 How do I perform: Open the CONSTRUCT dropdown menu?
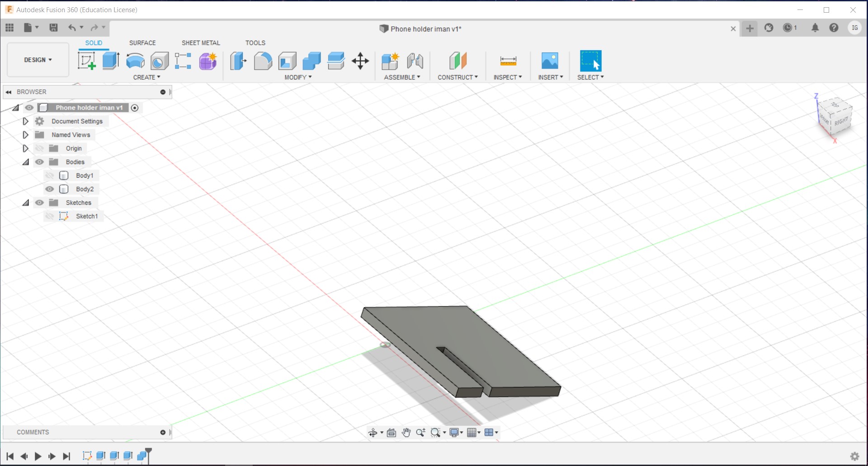tap(458, 77)
